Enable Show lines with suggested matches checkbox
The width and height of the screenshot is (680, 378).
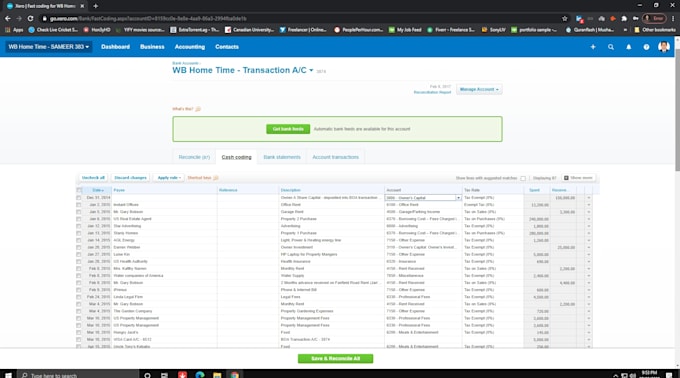coord(523,178)
